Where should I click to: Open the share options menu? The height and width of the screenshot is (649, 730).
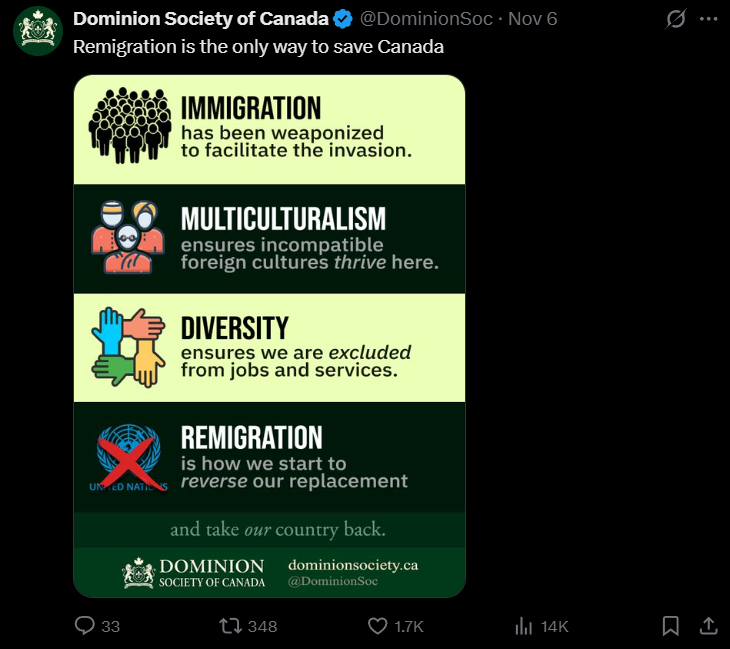tap(708, 626)
